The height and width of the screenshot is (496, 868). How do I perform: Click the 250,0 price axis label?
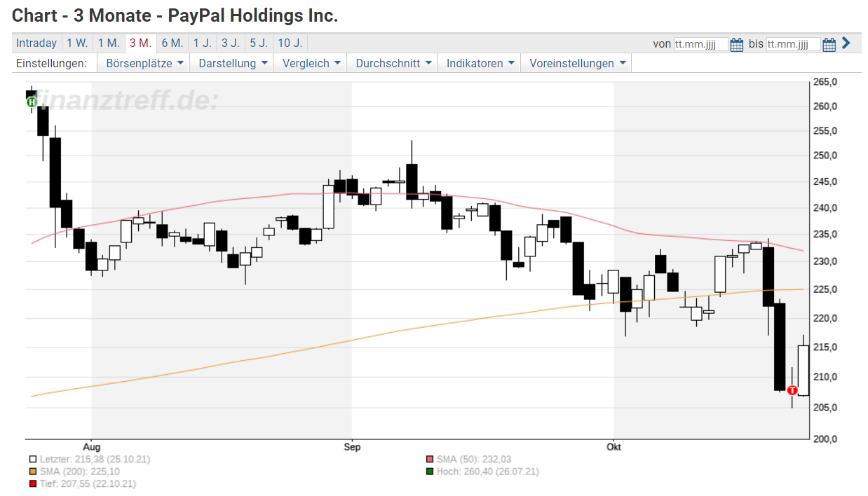825,156
